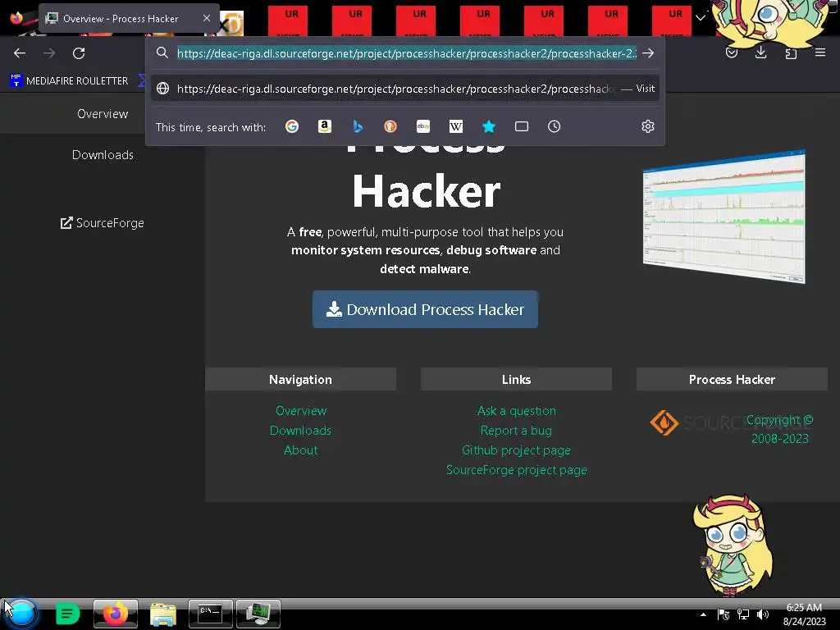Search this time with Amazon
The height and width of the screenshot is (630, 840).
(325, 126)
